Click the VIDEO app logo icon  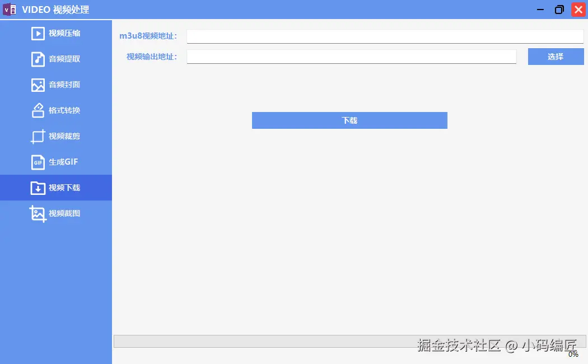10,10
